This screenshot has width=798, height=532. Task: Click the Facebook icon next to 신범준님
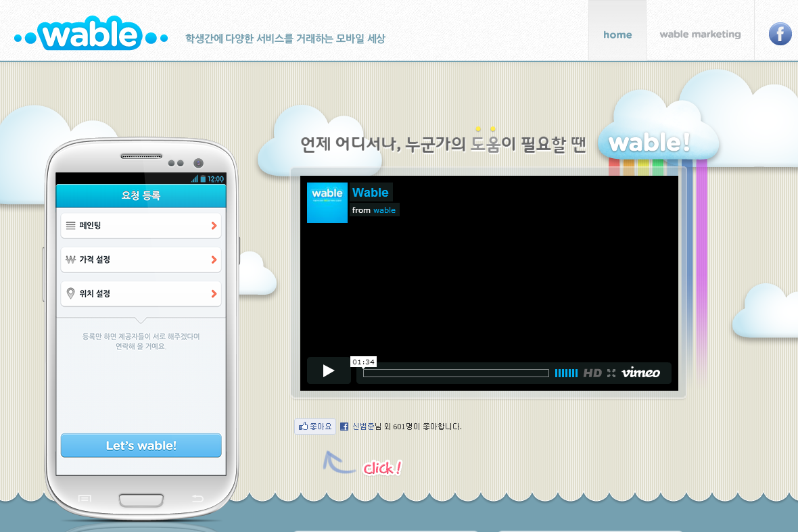tap(344, 427)
